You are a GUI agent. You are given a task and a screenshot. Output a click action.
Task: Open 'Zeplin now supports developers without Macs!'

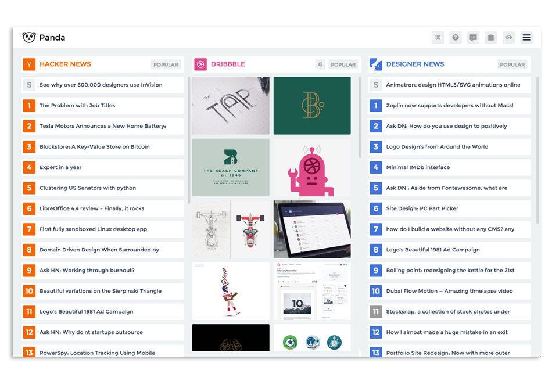[x=449, y=106]
